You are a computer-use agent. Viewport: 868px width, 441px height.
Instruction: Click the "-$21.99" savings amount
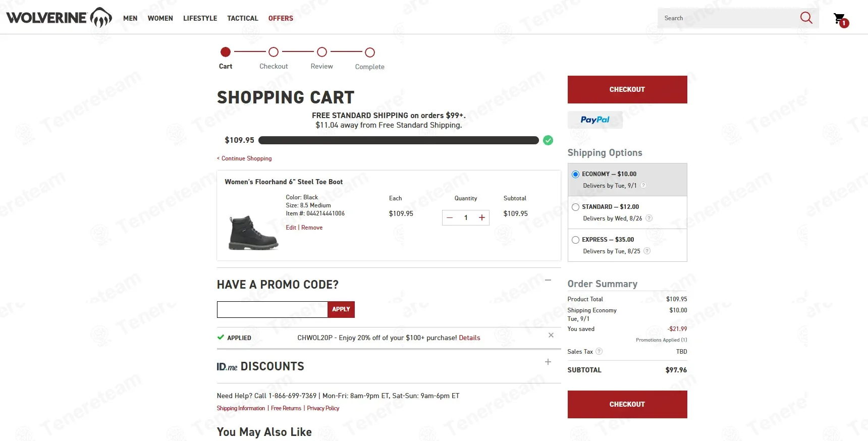pos(677,329)
